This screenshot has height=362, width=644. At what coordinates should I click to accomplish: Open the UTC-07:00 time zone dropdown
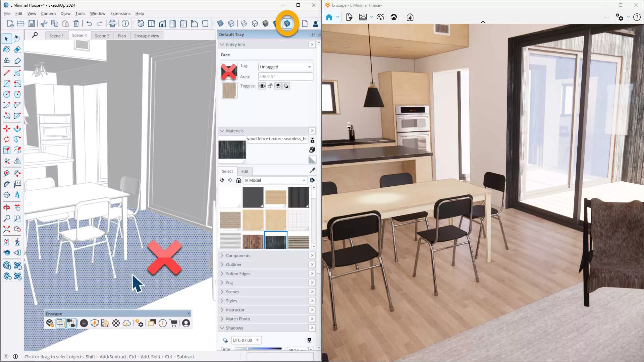tap(246, 340)
